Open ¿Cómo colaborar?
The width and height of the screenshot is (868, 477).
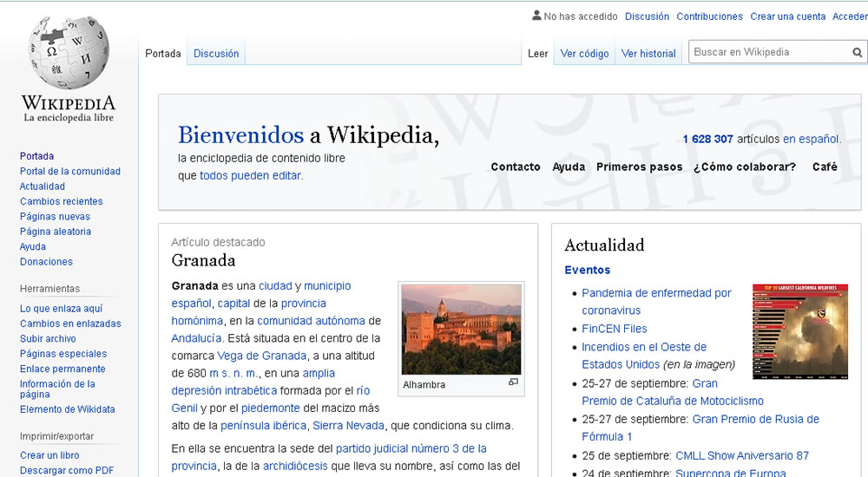745,167
